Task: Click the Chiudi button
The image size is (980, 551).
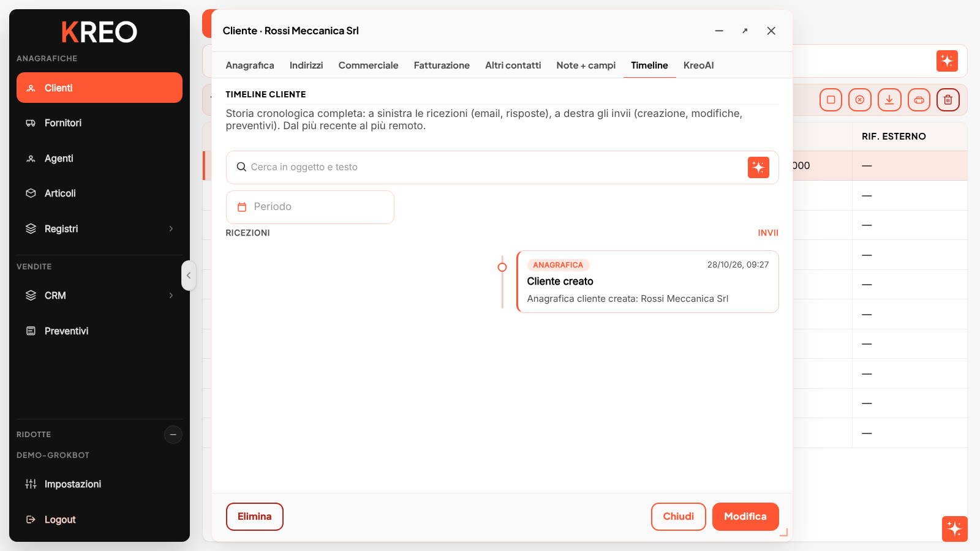Action: pos(679,517)
